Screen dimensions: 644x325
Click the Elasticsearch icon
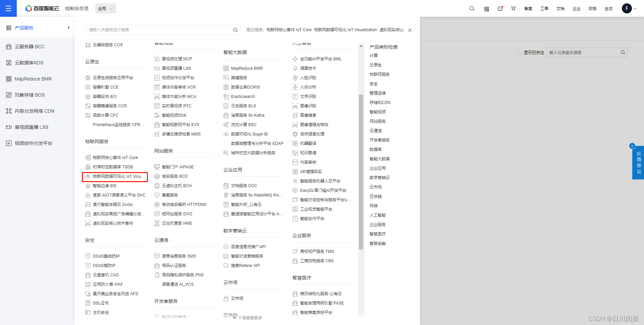226,97
